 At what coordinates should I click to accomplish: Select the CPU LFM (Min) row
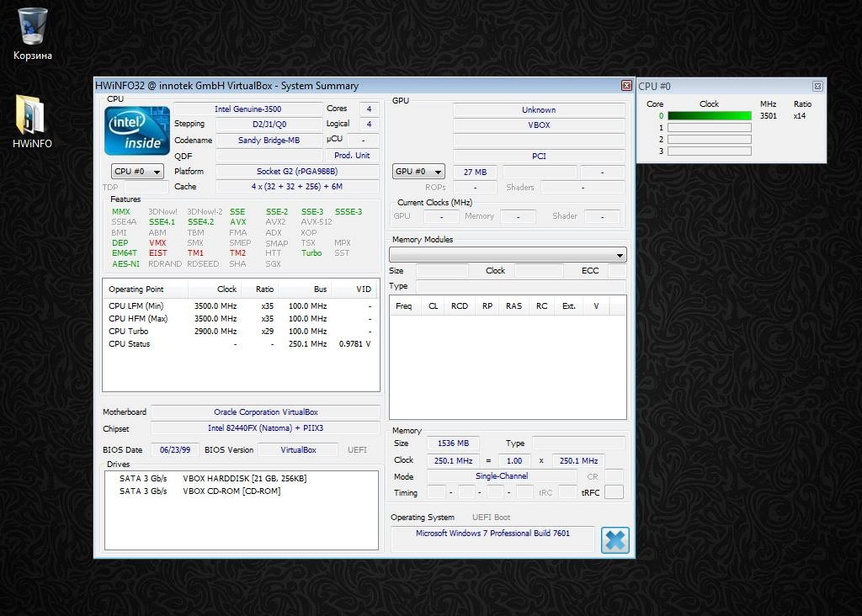click(240, 306)
